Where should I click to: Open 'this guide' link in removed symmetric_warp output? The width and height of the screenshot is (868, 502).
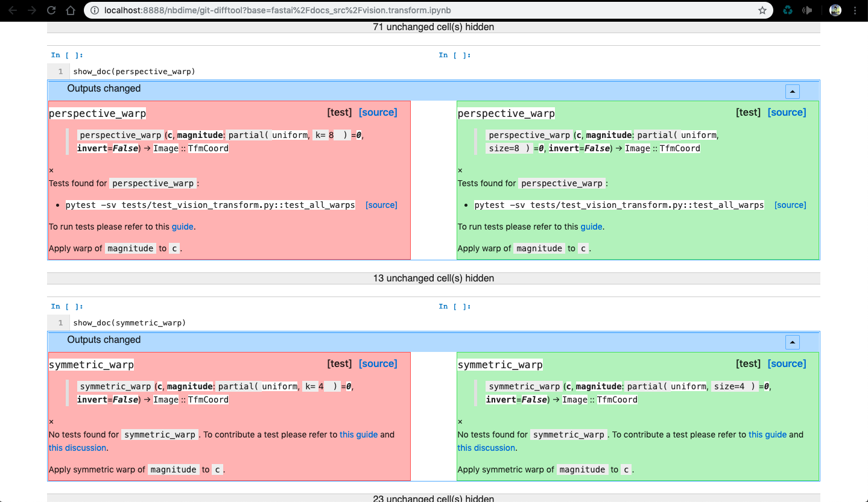point(359,435)
